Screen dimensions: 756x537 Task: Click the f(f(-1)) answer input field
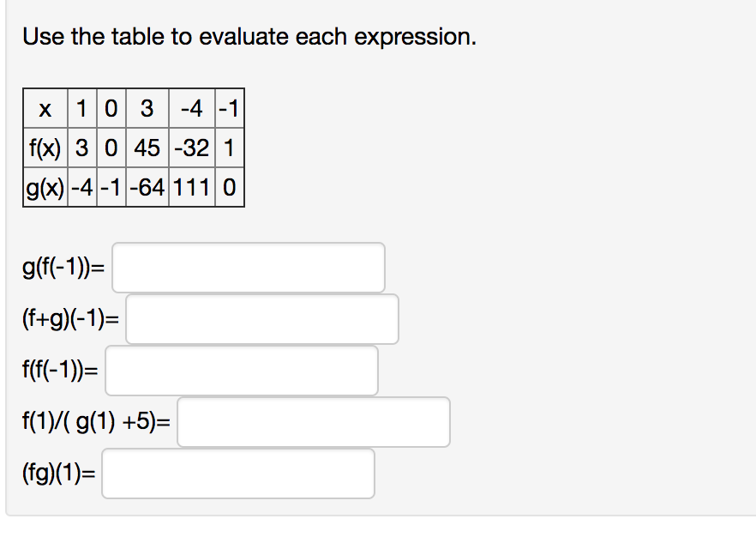point(242,370)
